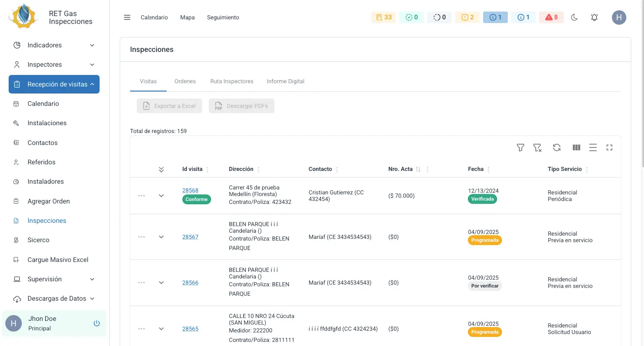The height and width of the screenshot is (346, 644).
Task: Expand row details for visit 28567
Action: pos(161,237)
